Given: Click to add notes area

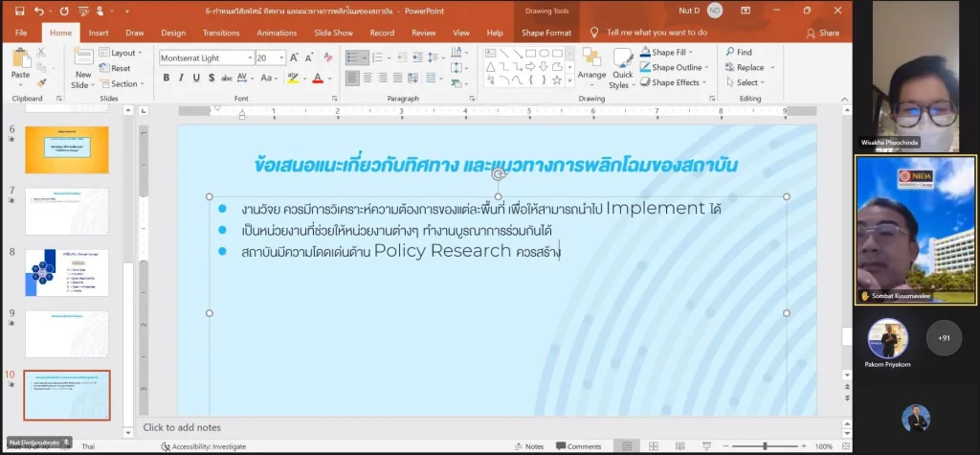Looking at the screenshot, I should (182, 427).
